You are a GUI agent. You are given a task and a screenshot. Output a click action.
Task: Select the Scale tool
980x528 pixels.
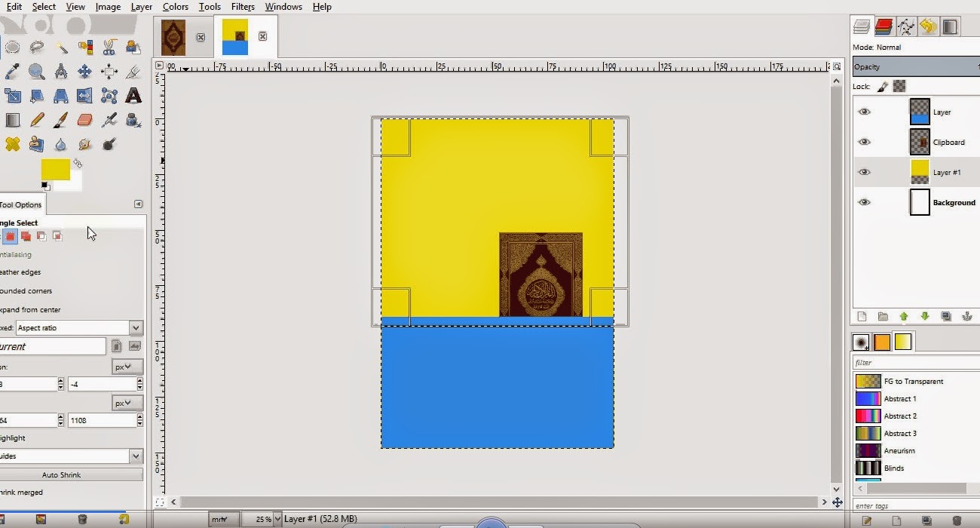[13, 96]
